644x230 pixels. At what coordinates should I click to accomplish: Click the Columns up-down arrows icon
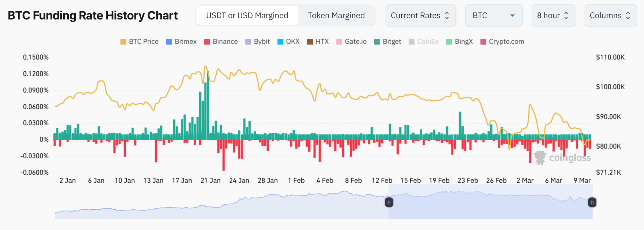(x=628, y=15)
